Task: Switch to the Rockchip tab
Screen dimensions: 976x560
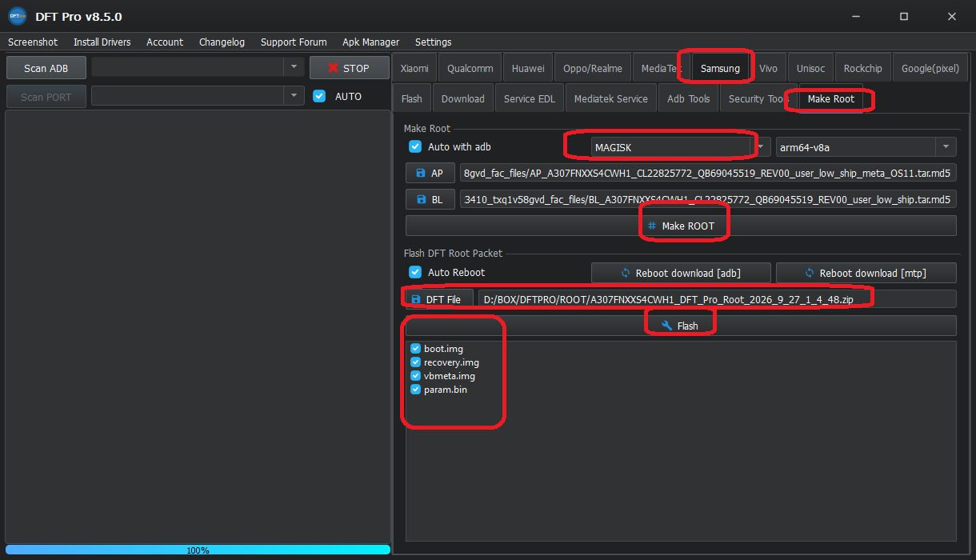Action: (x=863, y=68)
